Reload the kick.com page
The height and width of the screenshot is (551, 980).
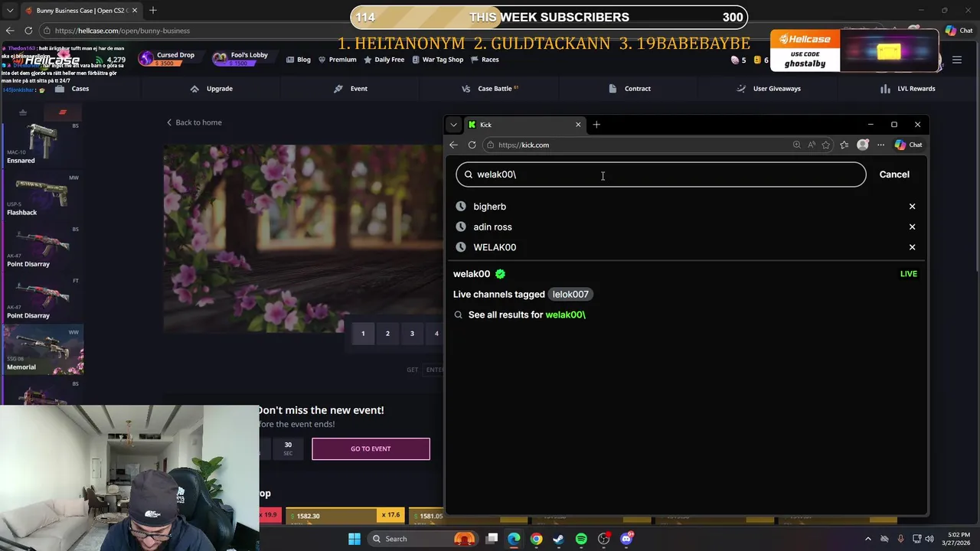coord(472,145)
